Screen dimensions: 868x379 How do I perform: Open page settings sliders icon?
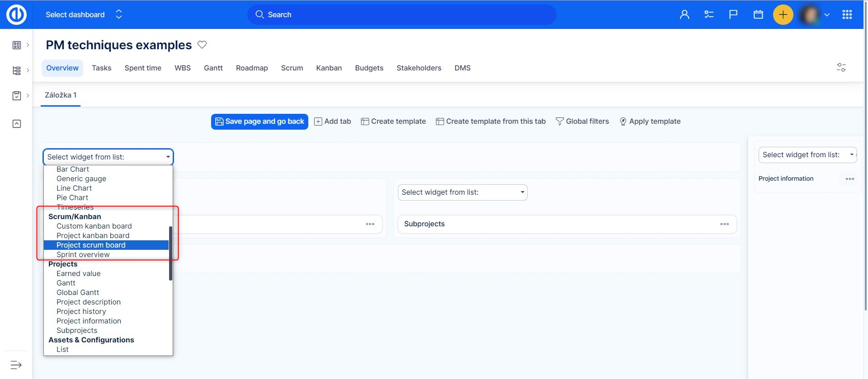(841, 67)
